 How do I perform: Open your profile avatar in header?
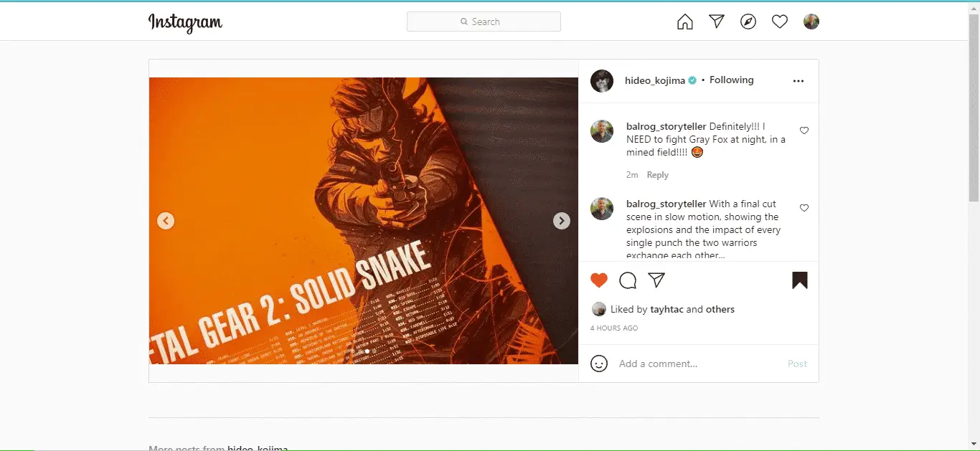point(811,22)
